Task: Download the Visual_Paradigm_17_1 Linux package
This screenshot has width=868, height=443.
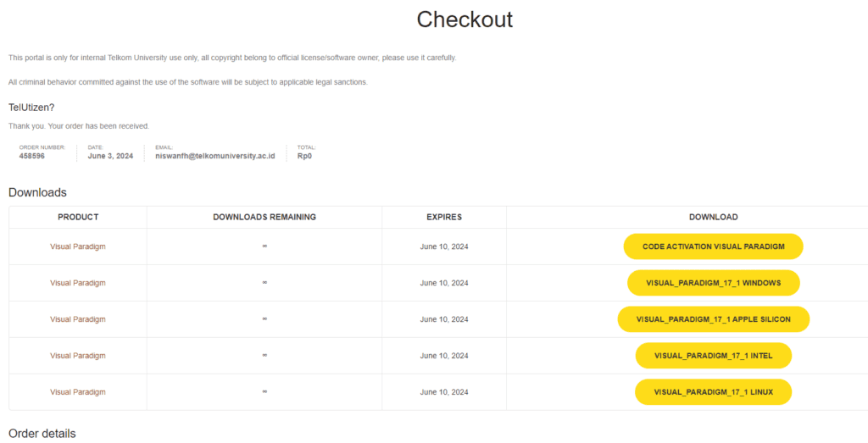Action: pos(713,392)
